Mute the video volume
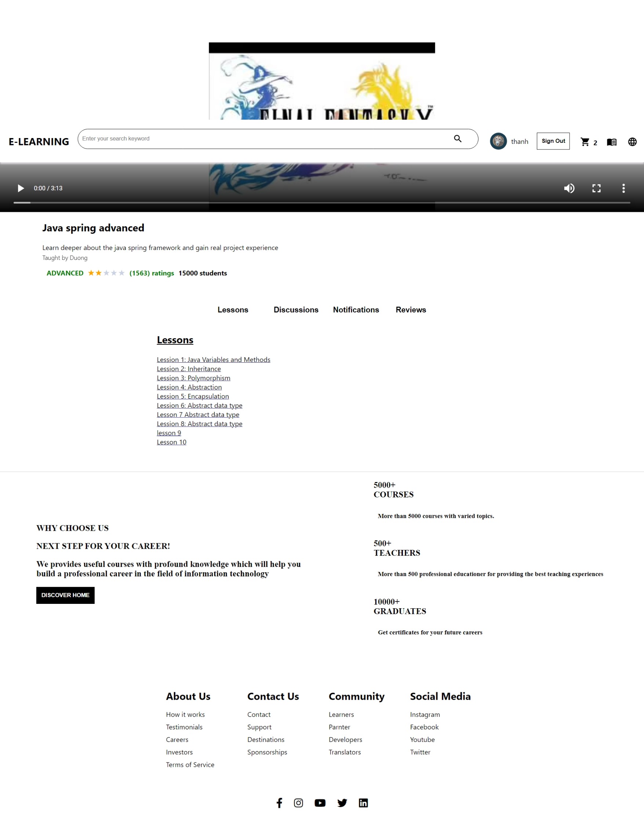Viewport: 644px width, 823px height. click(x=570, y=188)
